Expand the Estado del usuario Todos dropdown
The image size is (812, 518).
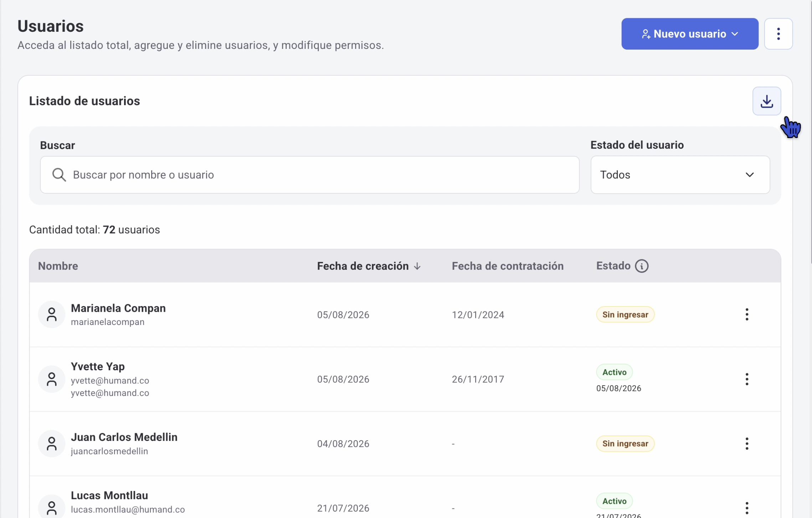[x=680, y=175]
